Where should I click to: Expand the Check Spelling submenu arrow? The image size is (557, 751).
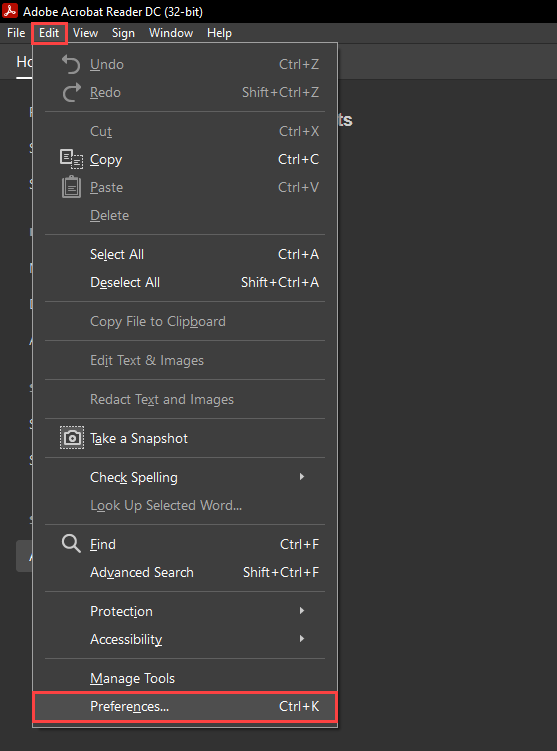coord(302,477)
